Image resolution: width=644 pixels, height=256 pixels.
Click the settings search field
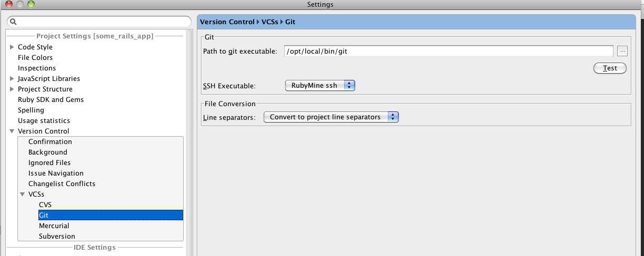pos(99,22)
